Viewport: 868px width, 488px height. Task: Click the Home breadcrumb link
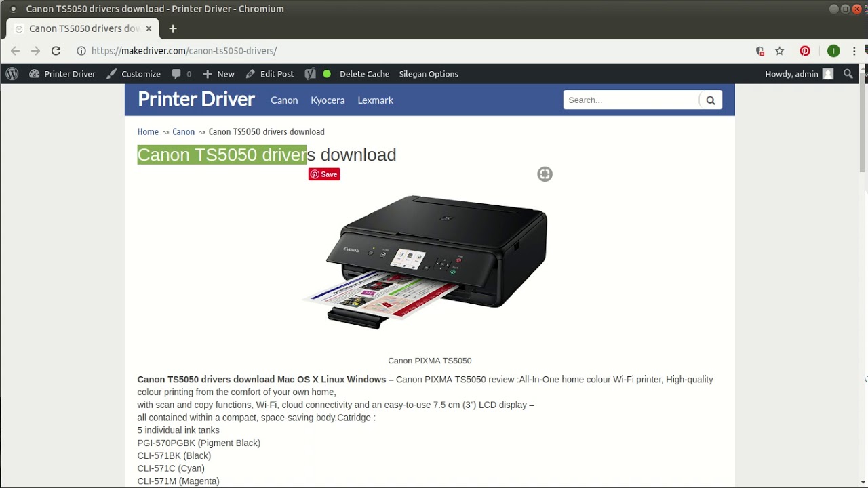[x=148, y=131]
